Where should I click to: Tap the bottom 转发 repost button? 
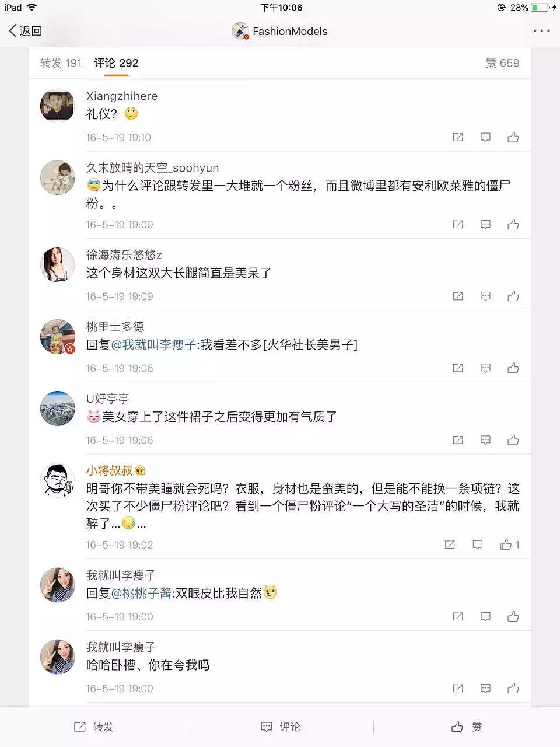pyautogui.click(x=93, y=727)
